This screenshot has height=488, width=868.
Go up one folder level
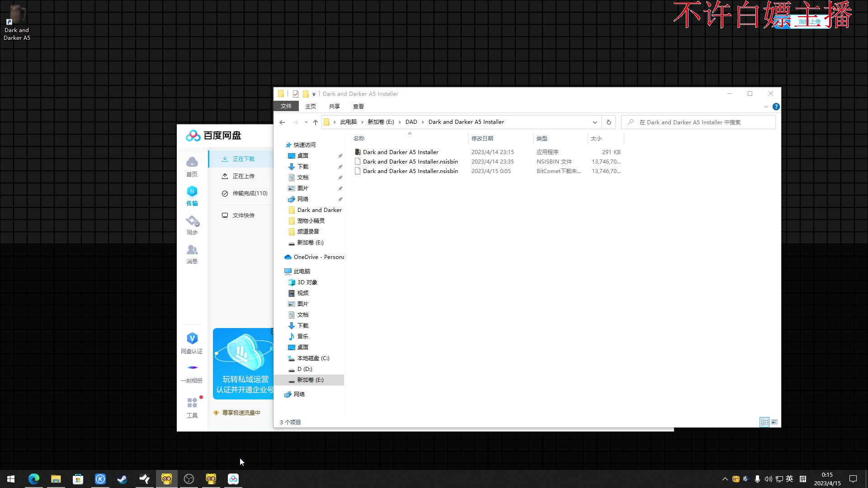316,122
